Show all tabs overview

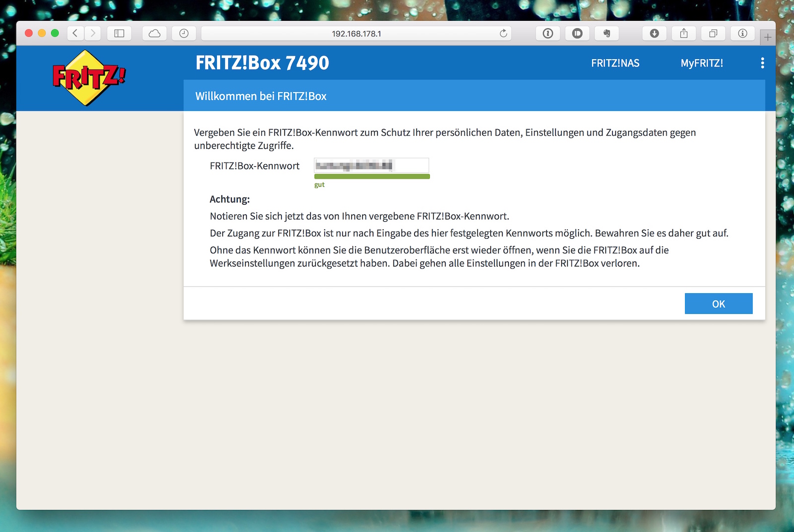[x=713, y=33]
